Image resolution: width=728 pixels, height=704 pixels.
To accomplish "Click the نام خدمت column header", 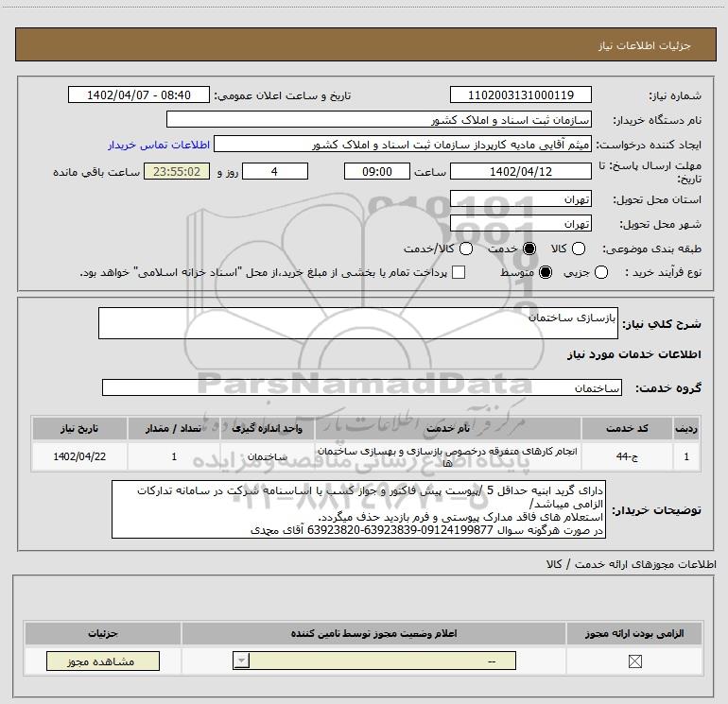I will coord(447,428).
